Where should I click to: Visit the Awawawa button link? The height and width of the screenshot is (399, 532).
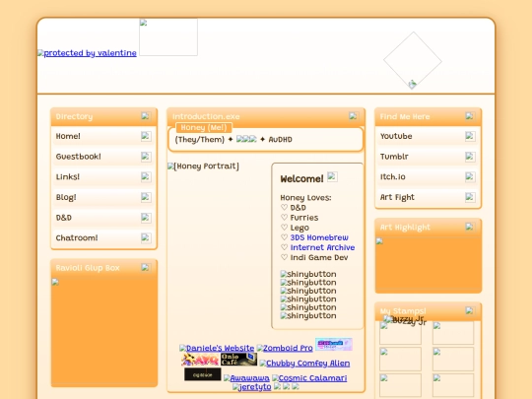pyautogui.click(x=246, y=378)
